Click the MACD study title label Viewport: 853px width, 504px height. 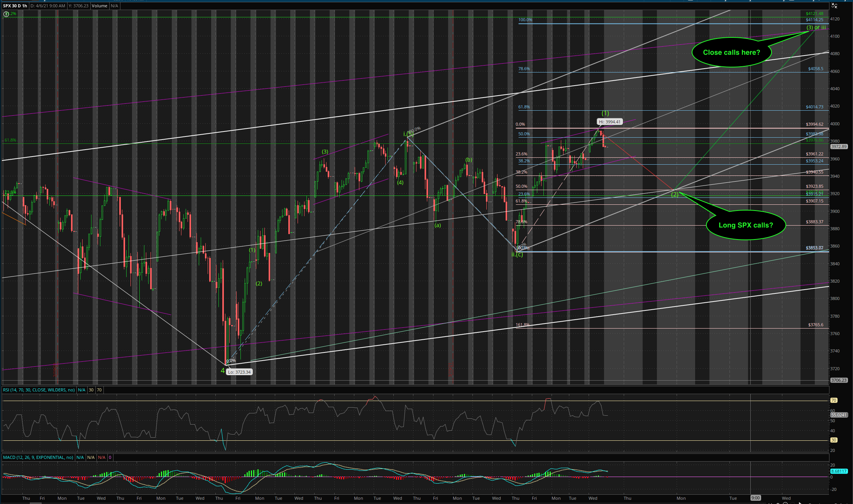pos(38,457)
